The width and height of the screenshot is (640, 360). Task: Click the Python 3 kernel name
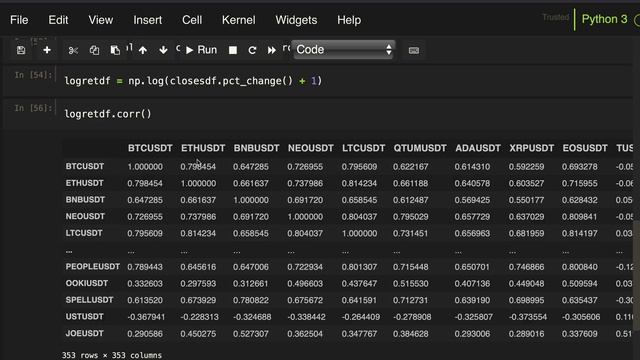pos(604,19)
